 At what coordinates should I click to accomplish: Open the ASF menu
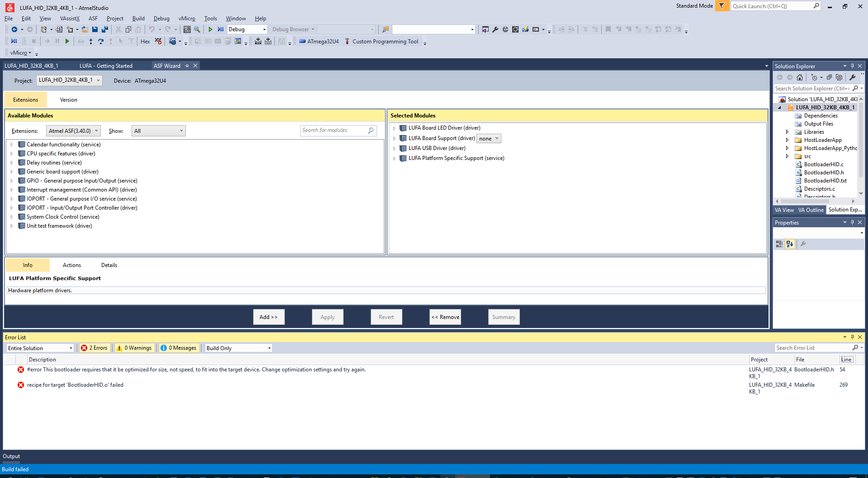tap(93, 19)
